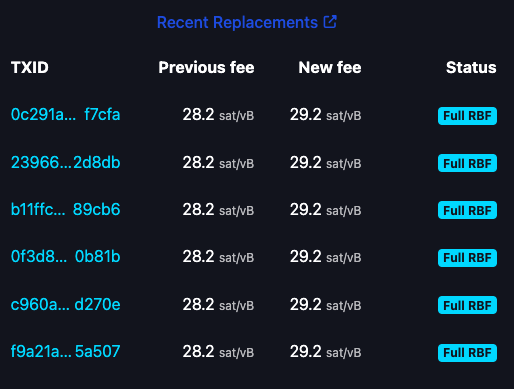The height and width of the screenshot is (389, 514).
Task: Open transaction b11ffc...89cb6
Action: tap(65, 210)
